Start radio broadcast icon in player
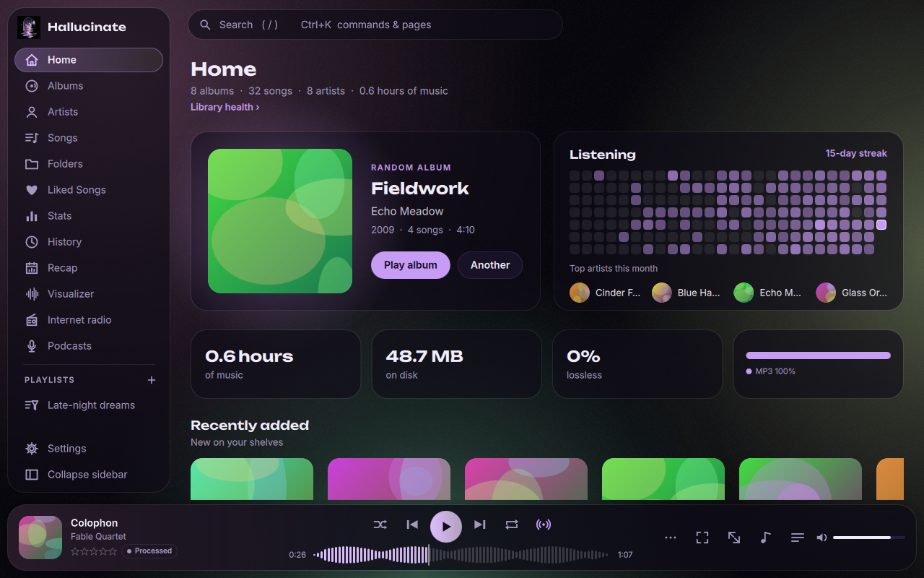This screenshot has height=578, width=924. [x=544, y=525]
